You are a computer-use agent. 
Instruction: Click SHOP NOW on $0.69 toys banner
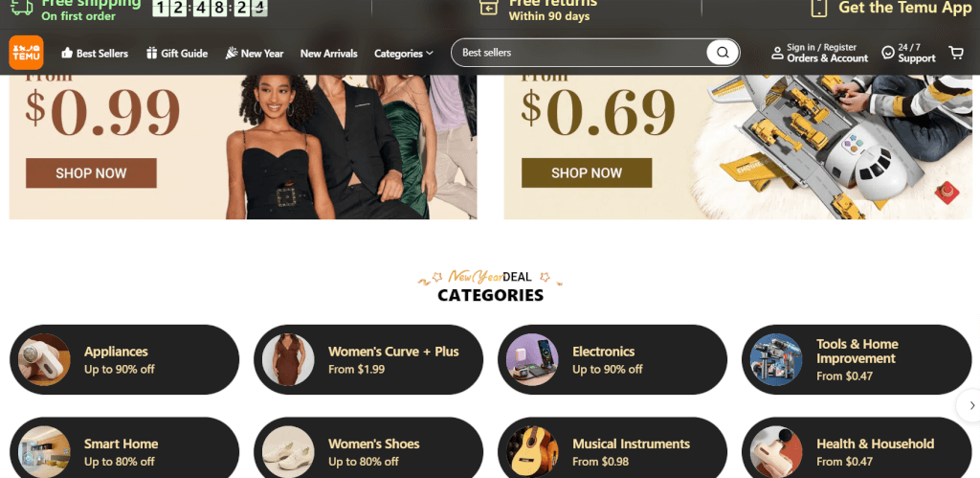coord(587,172)
